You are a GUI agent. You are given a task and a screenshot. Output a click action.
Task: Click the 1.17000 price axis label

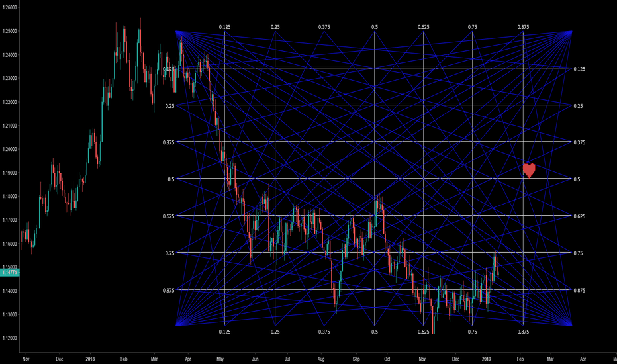[x=9, y=220]
